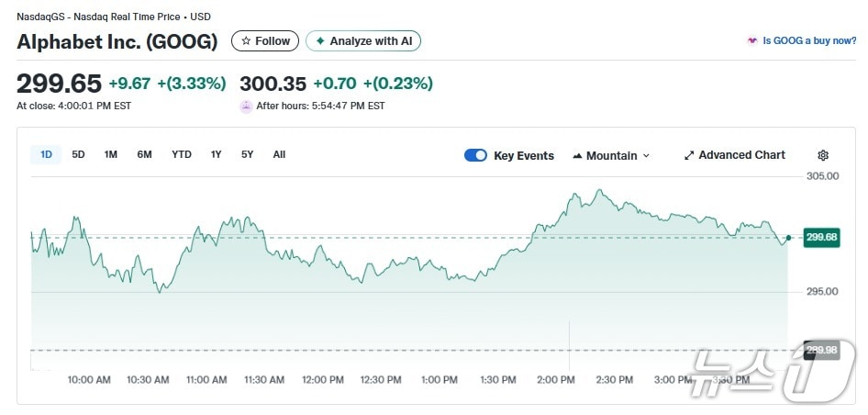Image resolution: width=868 pixels, height=415 pixels.
Task: Click the Mountain chart type icon
Action: [x=577, y=156]
